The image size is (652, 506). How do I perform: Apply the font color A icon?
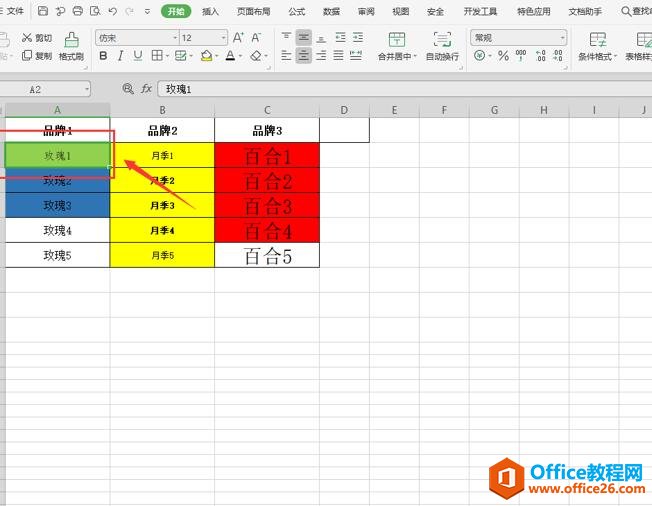[230, 55]
